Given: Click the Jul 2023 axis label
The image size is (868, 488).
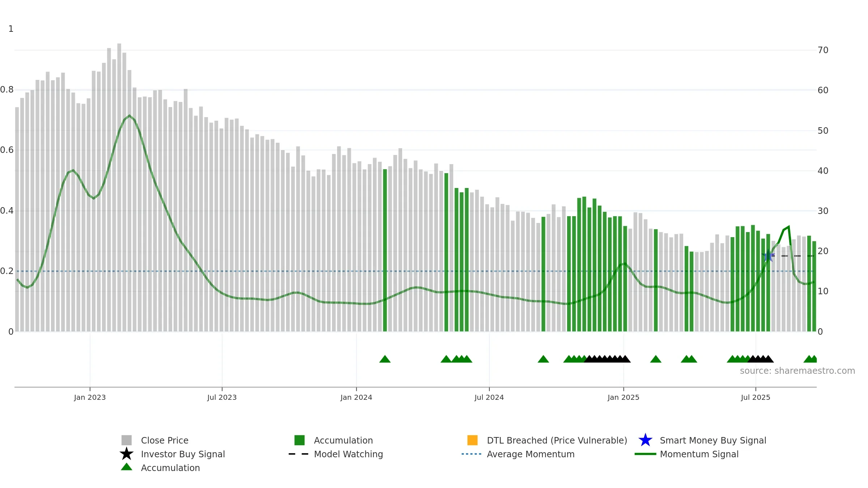Looking at the screenshot, I should click(x=222, y=397).
